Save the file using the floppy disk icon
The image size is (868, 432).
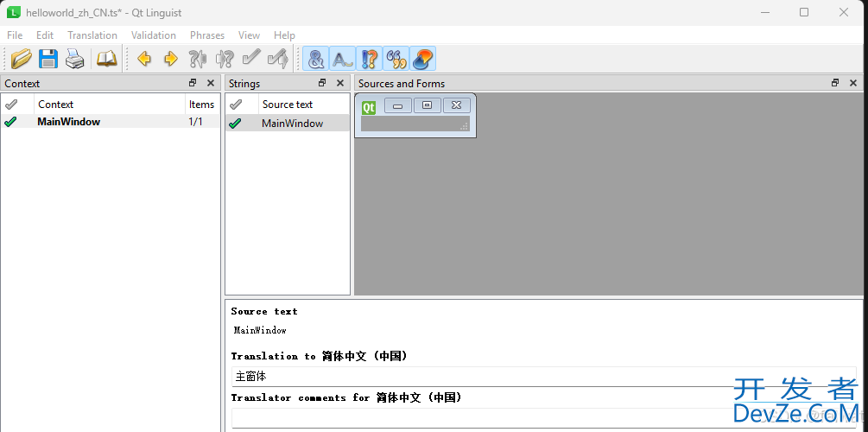click(48, 58)
